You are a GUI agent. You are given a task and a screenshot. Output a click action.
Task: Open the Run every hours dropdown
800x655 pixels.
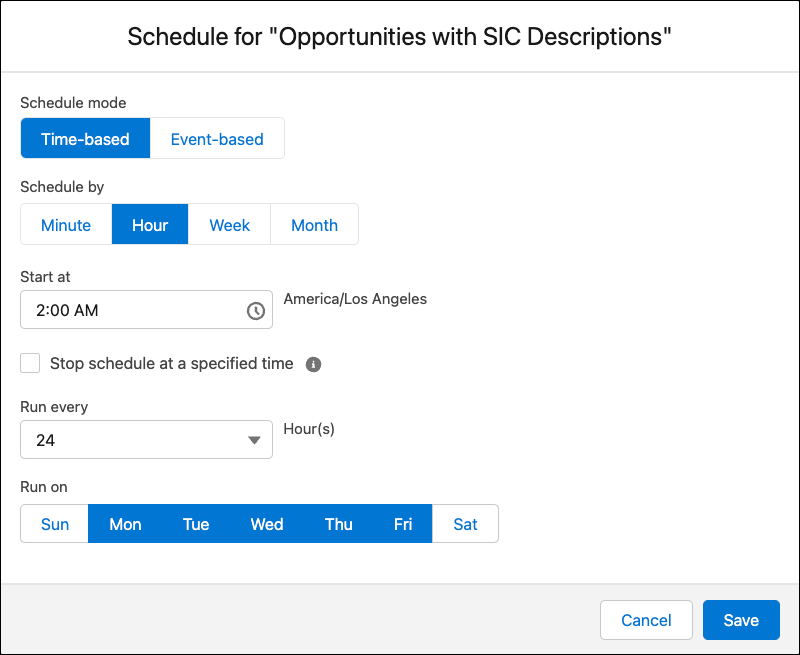pyautogui.click(x=146, y=440)
